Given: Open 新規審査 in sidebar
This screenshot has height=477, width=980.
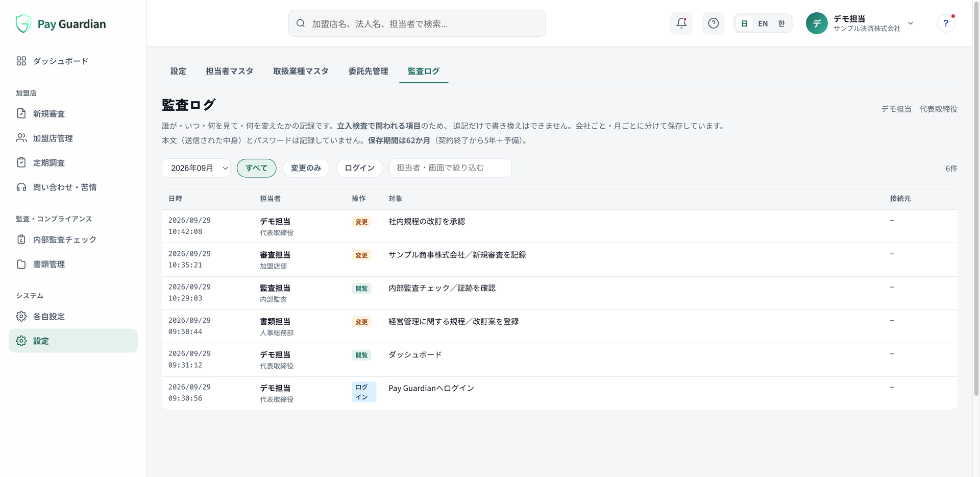Looking at the screenshot, I should 73,114.
